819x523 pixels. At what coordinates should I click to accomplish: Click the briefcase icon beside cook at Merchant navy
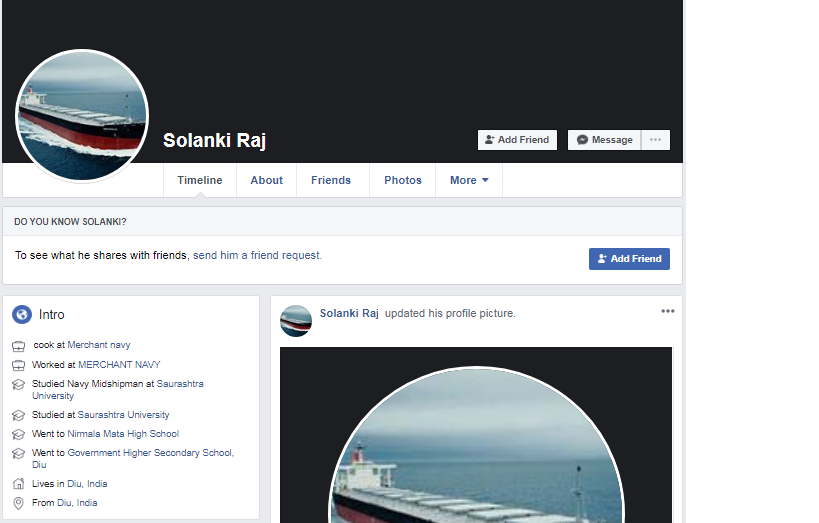[x=18, y=346]
